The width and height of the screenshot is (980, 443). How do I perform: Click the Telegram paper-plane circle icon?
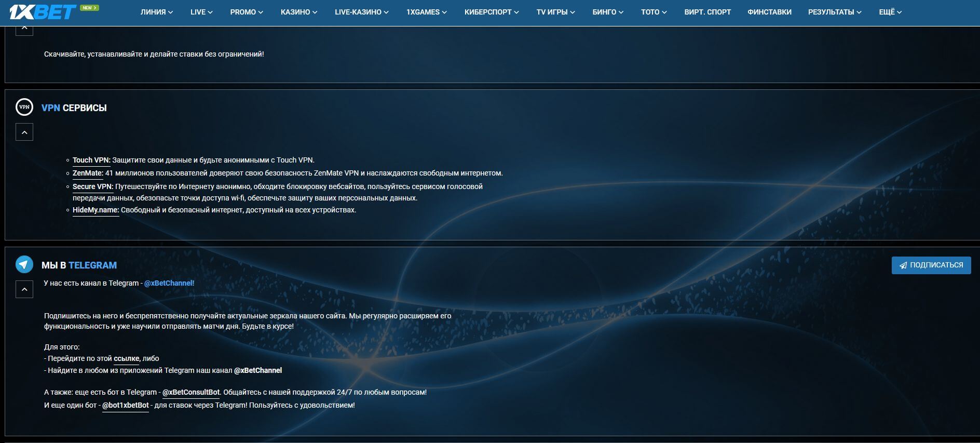click(24, 264)
